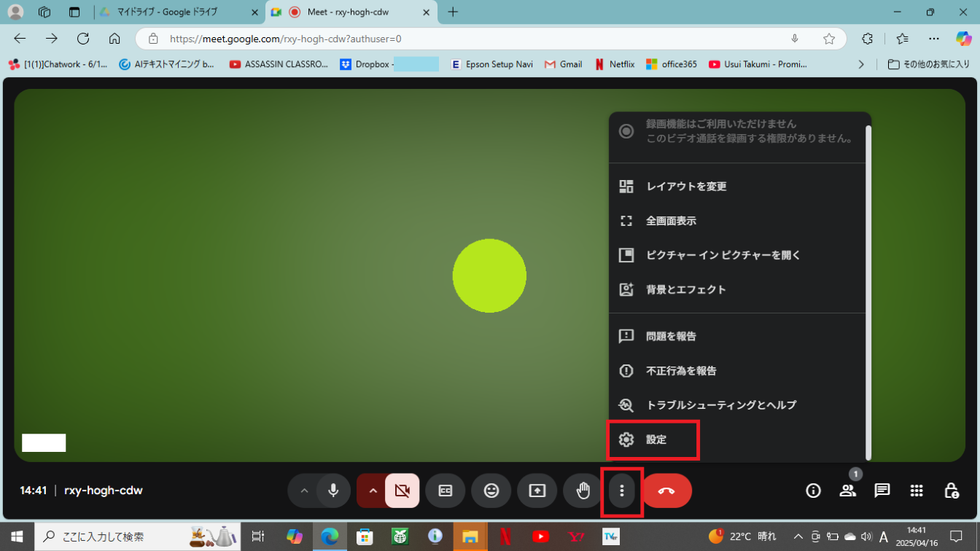Click the red leave call button
Viewport: 980px width, 551px height.
click(x=666, y=491)
